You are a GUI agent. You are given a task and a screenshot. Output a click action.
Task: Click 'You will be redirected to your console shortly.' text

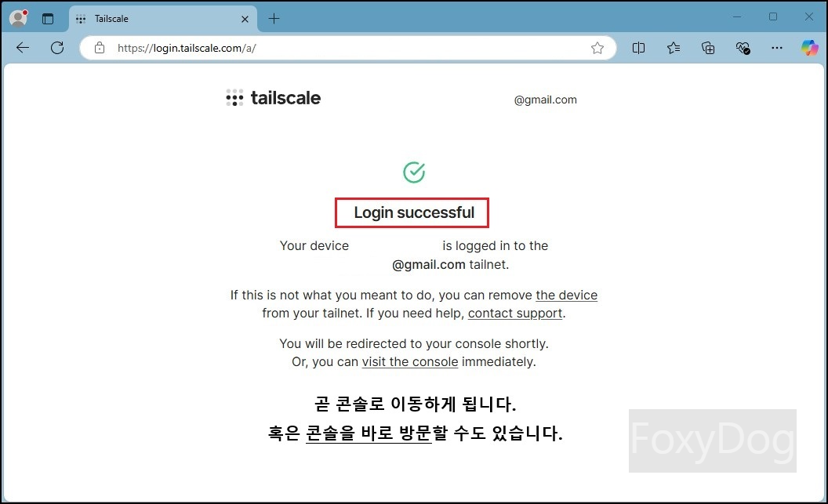tap(414, 343)
